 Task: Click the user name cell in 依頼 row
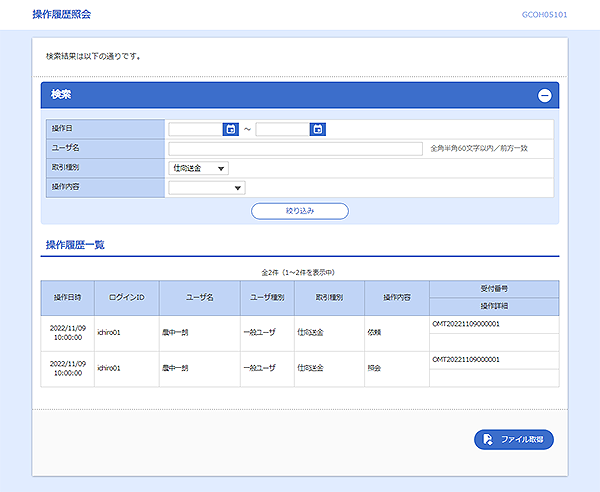click(200, 333)
